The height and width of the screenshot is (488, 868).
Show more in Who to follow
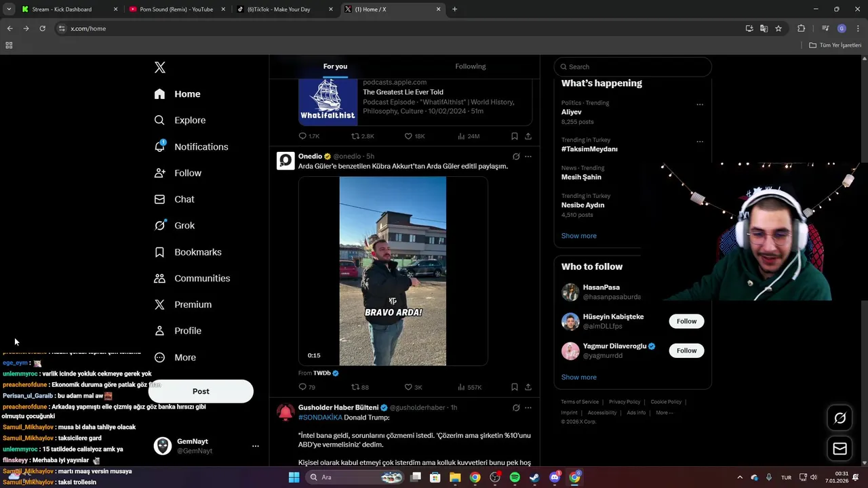point(579,377)
